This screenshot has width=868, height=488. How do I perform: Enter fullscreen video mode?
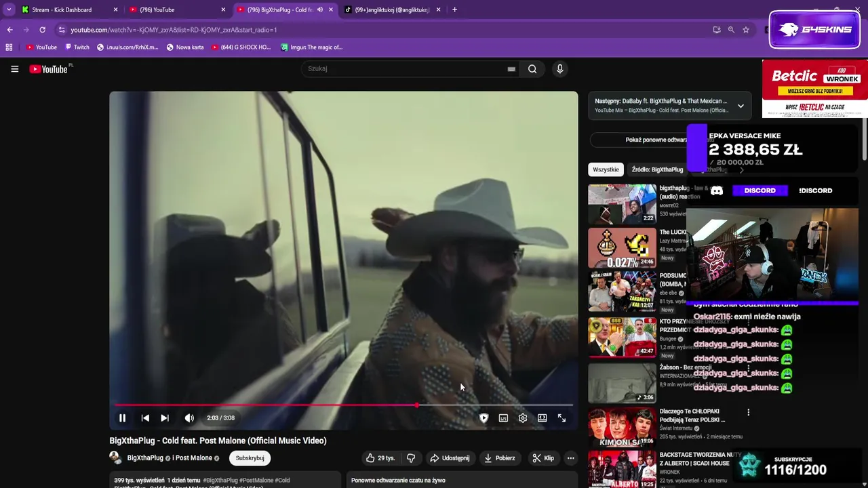(561, 418)
